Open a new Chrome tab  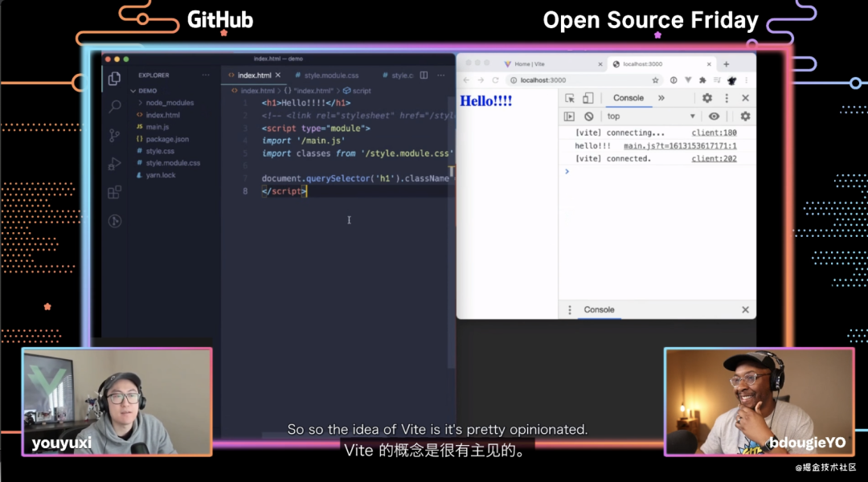pyautogui.click(x=727, y=63)
